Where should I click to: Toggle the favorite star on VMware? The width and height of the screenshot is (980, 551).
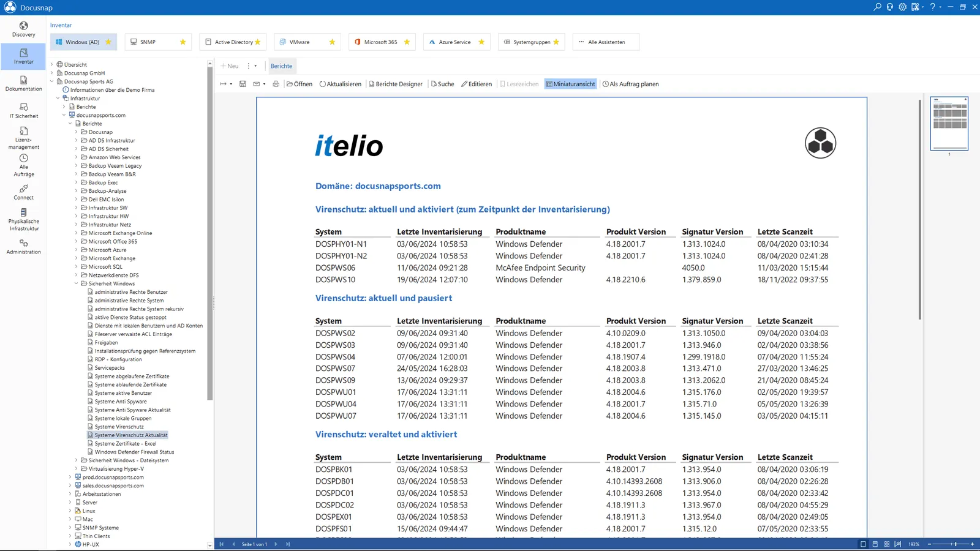click(332, 42)
